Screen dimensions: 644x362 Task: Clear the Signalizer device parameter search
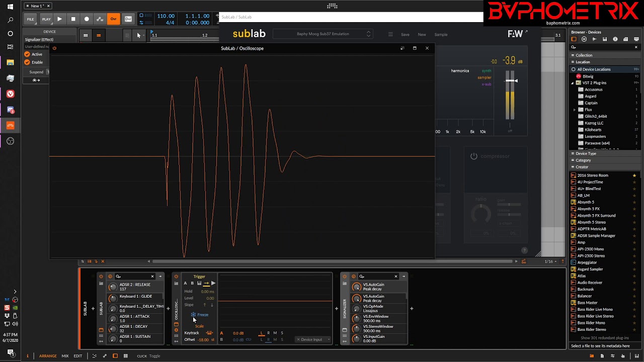pyautogui.click(x=396, y=276)
